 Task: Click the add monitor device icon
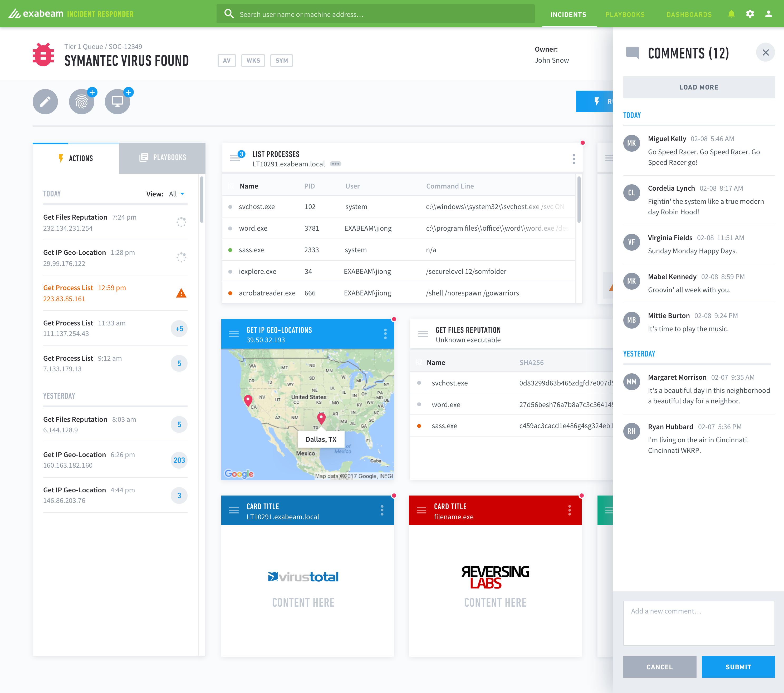[x=117, y=102]
